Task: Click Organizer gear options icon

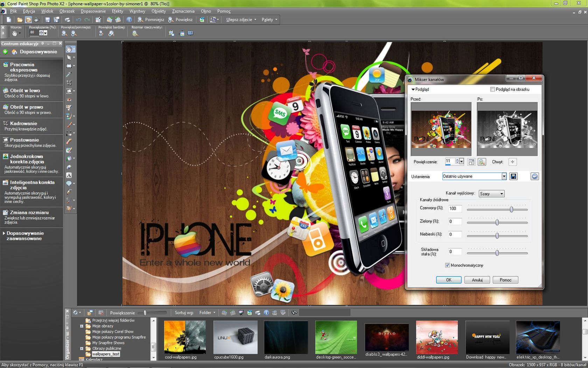Action: [x=76, y=313]
